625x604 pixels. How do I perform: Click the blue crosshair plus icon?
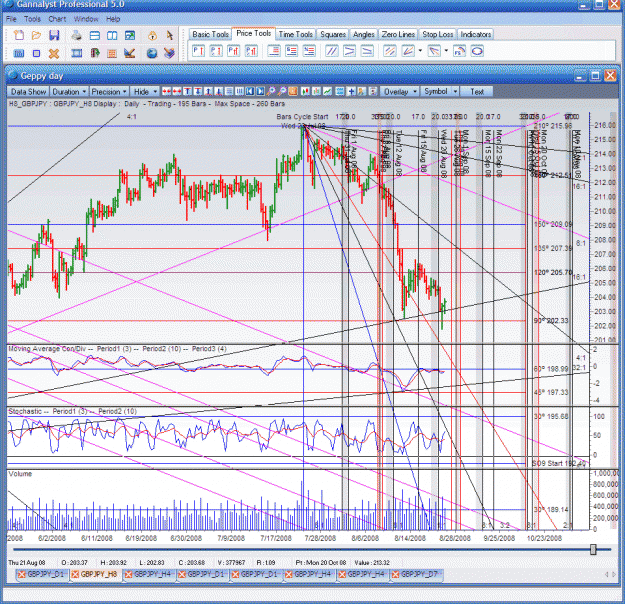tap(351, 92)
